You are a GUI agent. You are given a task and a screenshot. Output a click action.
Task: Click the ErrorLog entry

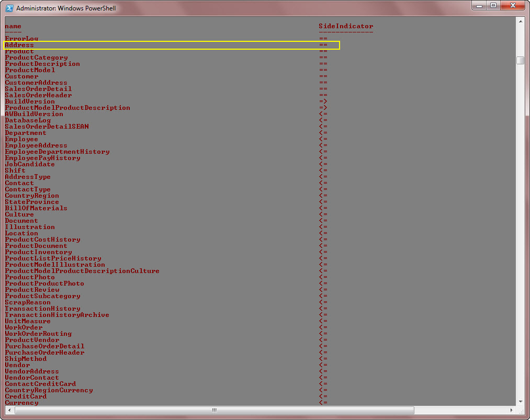tap(21, 39)
